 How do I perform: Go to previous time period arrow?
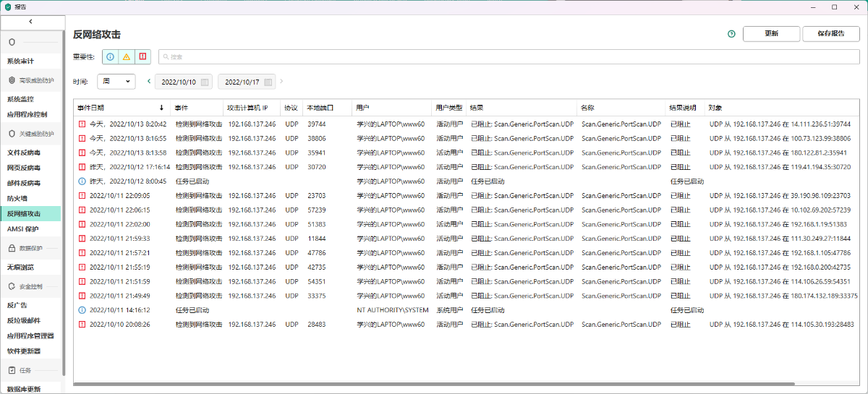point(149,82)
